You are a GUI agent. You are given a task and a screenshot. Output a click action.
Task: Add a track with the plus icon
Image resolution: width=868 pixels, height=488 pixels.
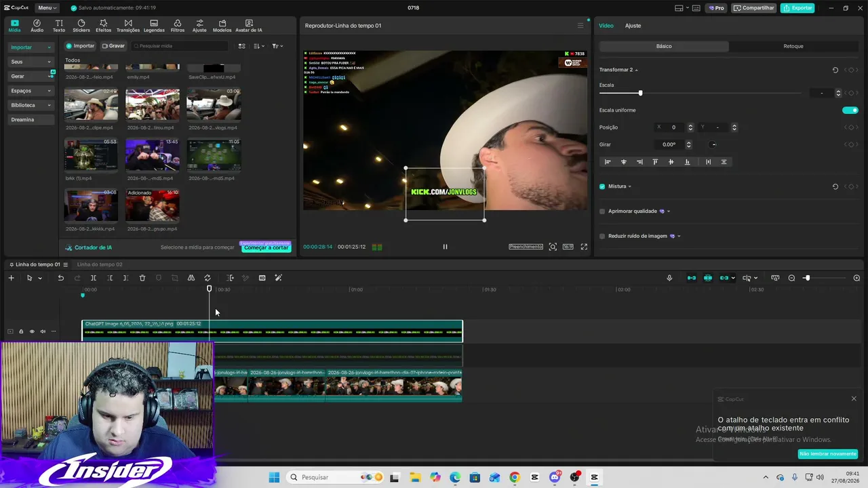click(x=11, y=278)
